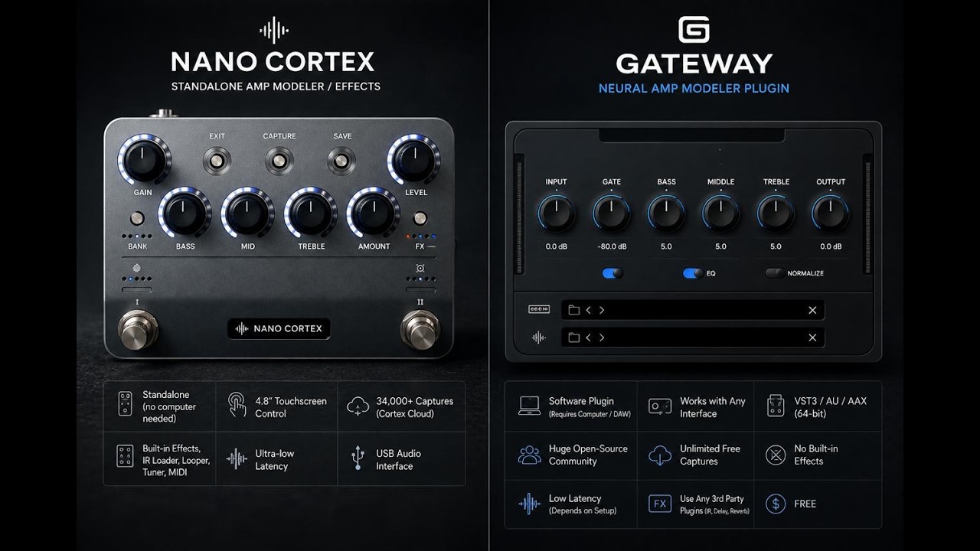
Task: Hit the CAPTURE button on the Nano Cortex
Action: point(279,161)
